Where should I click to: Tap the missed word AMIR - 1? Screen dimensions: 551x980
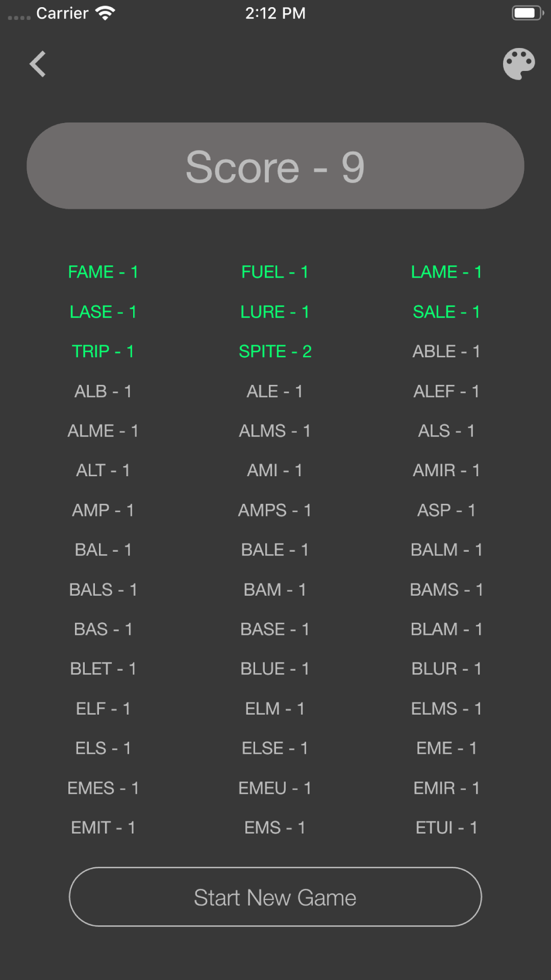pyautogui.click(x=446, y=471)
